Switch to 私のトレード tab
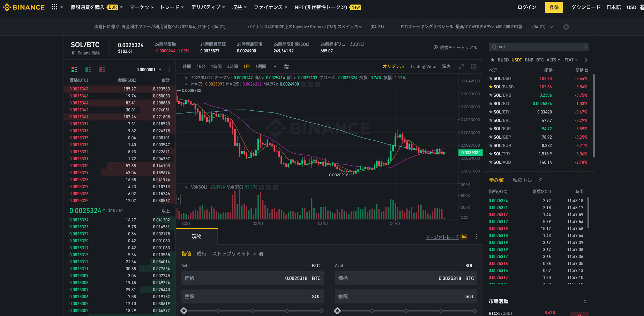The width and height of the screenshot is (644, 316). (x=527, y=180)
